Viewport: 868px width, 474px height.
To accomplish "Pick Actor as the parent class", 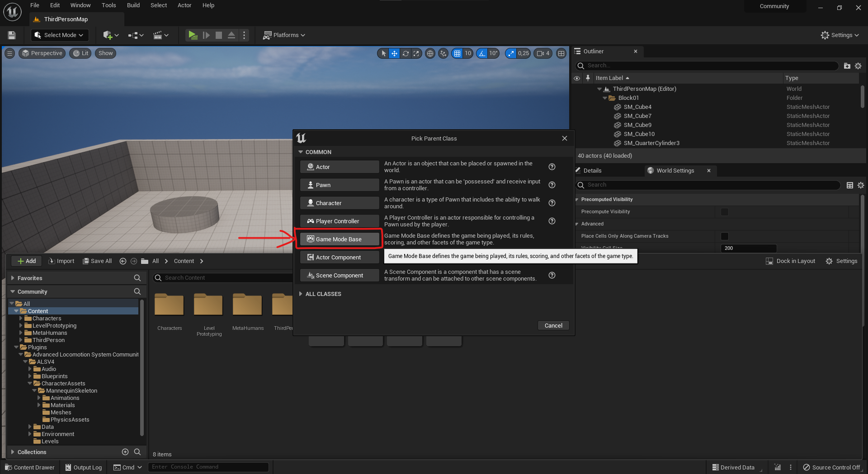I will pos(340,167).
